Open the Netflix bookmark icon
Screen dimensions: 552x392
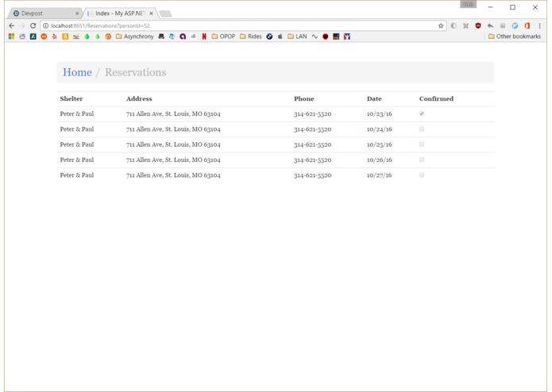pos(204,37)
